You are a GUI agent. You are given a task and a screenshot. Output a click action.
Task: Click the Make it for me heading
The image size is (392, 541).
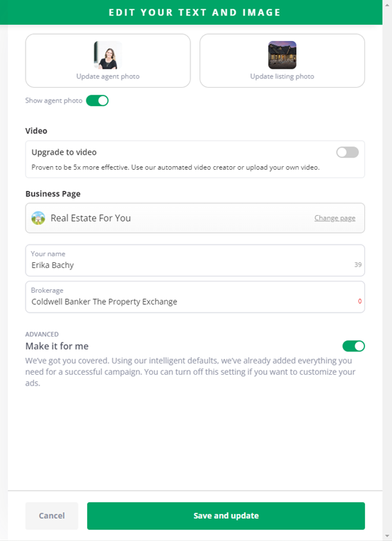(57, 346)
